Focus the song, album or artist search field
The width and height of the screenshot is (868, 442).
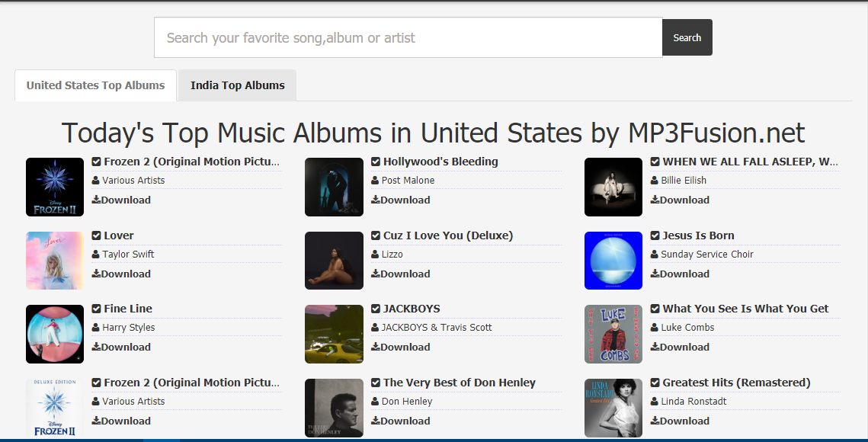[x=408, y=38]
